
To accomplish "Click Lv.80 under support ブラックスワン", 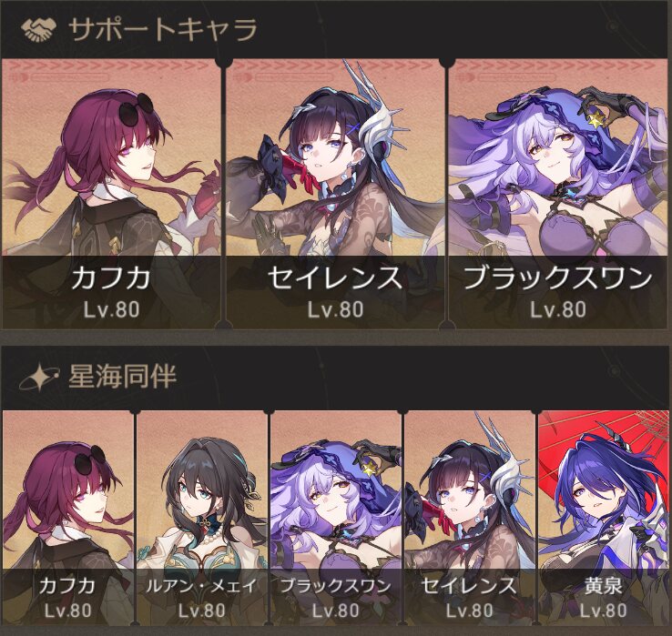I will click(558, 309).
